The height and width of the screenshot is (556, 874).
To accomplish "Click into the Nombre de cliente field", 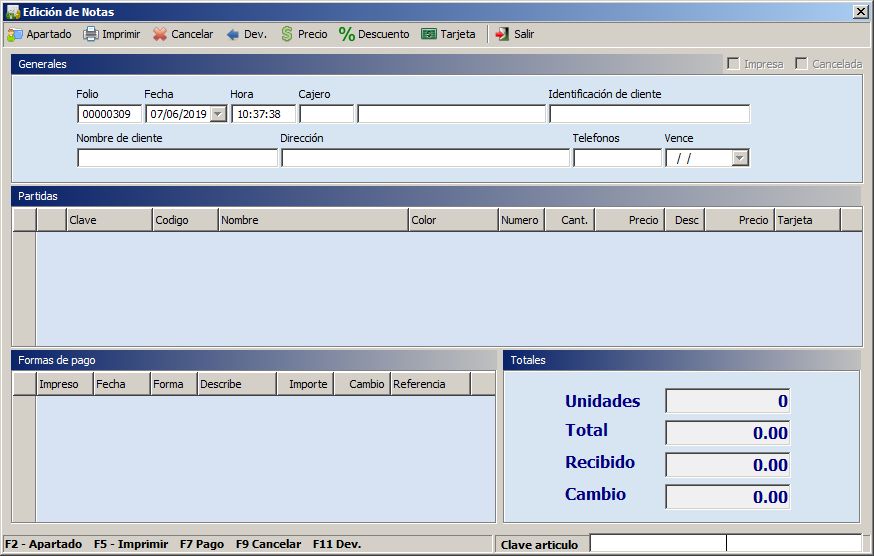I will pyautogui.click(x=177, y=158).
